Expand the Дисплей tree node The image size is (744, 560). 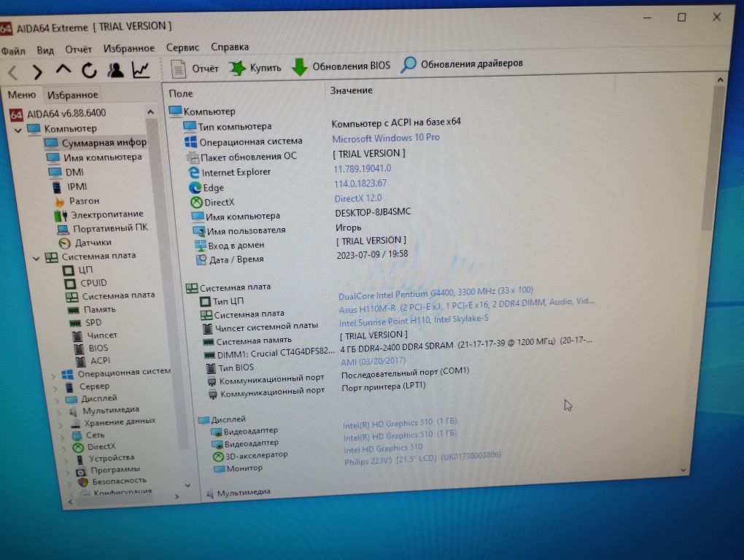[58, 400]
